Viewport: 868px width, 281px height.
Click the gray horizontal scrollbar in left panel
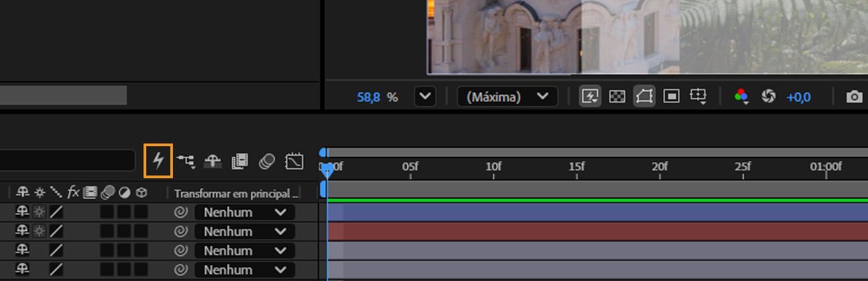pyautogui.click(x=63, y=95)
